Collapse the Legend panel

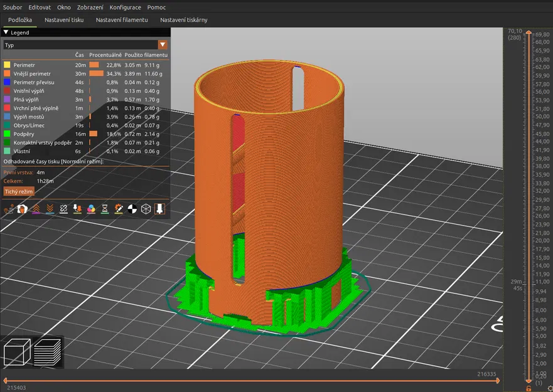pos(6,32)
